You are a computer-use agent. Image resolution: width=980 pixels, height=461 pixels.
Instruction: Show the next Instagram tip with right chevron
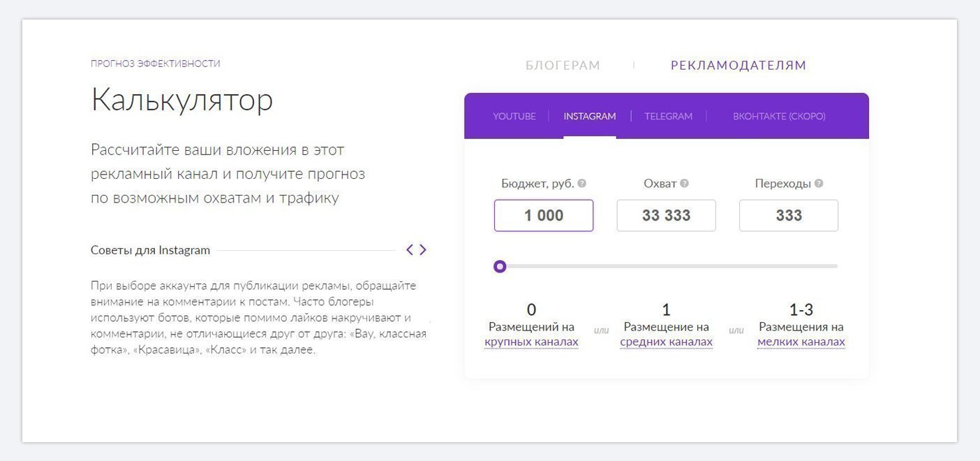(423, 249)
